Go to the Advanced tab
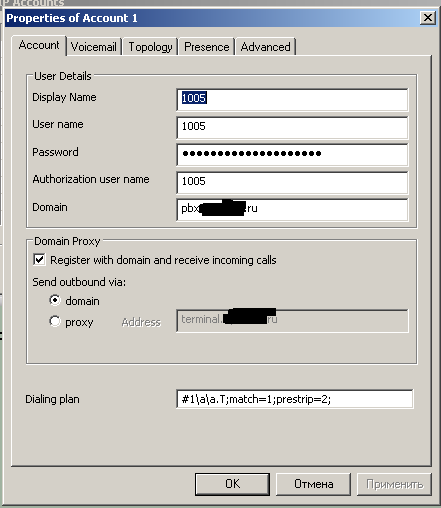Image resolution: width=441 pixels, height=508 pixels. point(265,47)
